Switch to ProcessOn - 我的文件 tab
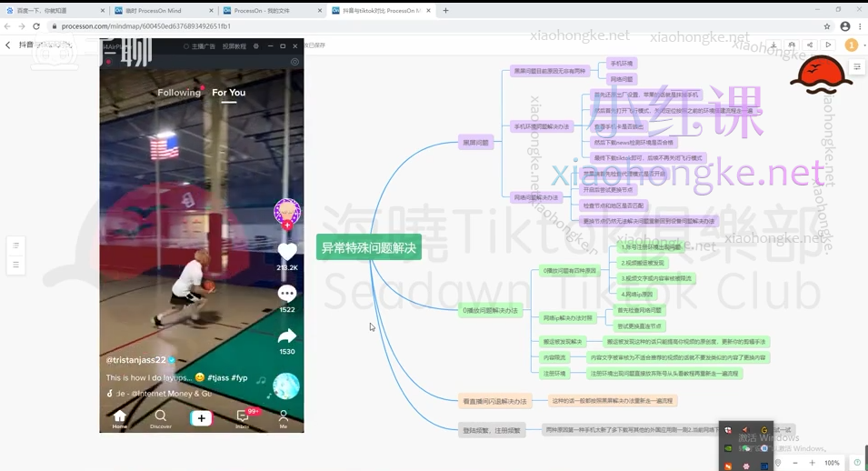This screenshot has height=471, width=868. point(271,11)
